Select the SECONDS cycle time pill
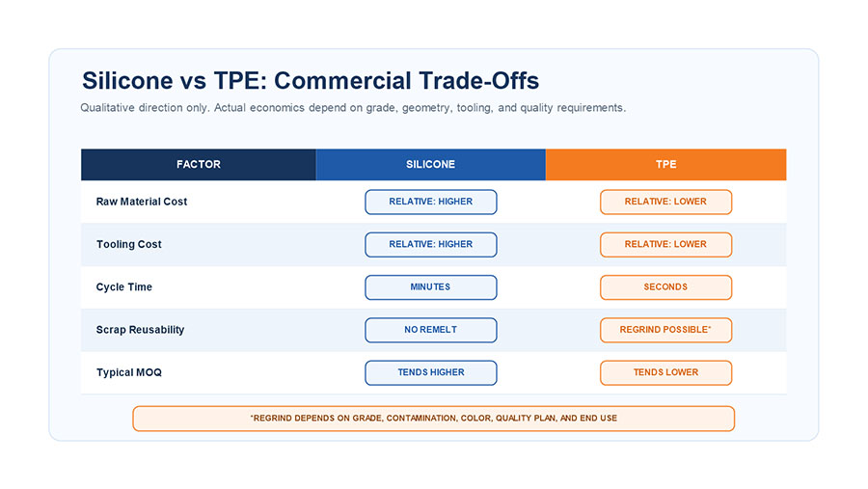This screenshot has height=489, width=868. pyautogui.click(x=665, y=286)
